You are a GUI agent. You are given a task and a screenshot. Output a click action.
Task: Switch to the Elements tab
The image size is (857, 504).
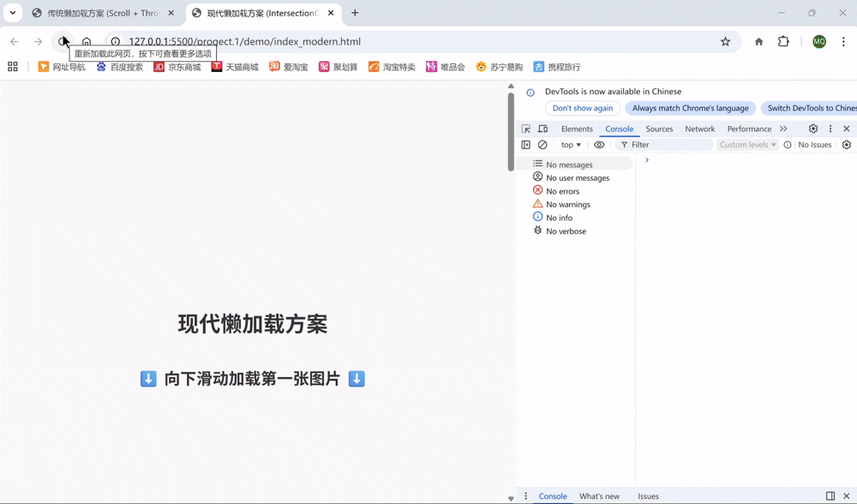tap(576, 129)
